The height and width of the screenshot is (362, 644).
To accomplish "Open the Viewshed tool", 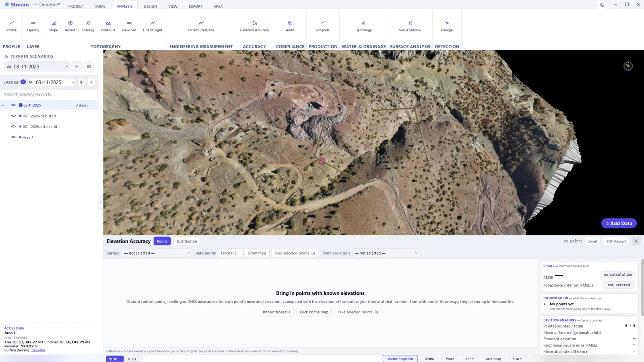I will 129,26.
